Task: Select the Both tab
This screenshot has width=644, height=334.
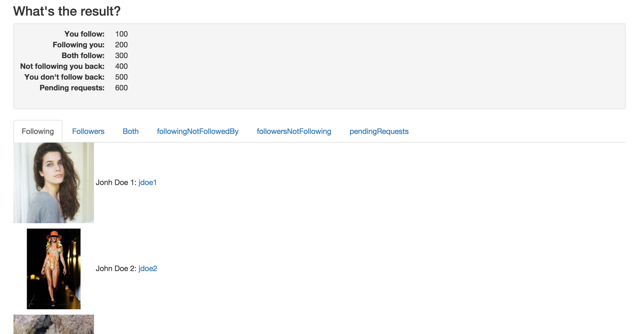Action: [x=131, y=131]
